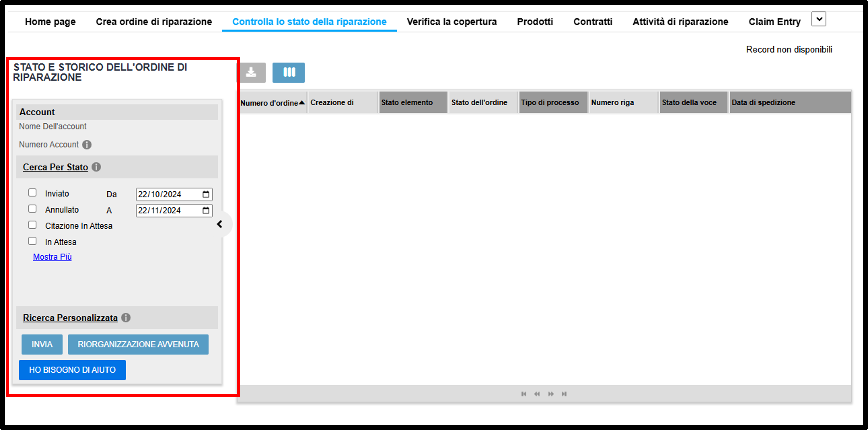
Task: Go to the Prodotti tab
Action: click(535, 22)
